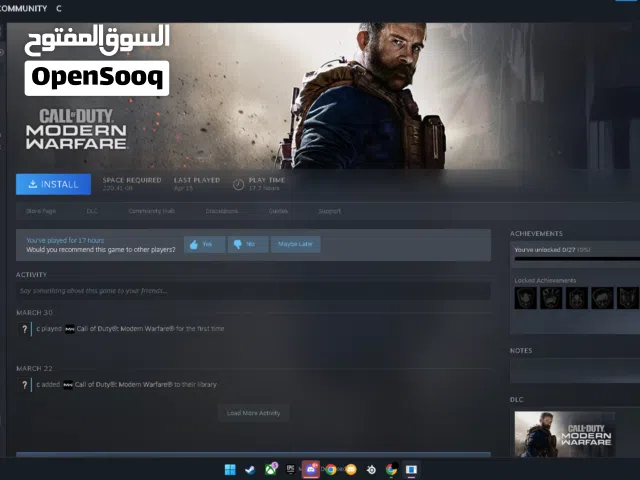Click the 'Locked Achievements' label
This screenshot has height=480, width=640.
545,280
